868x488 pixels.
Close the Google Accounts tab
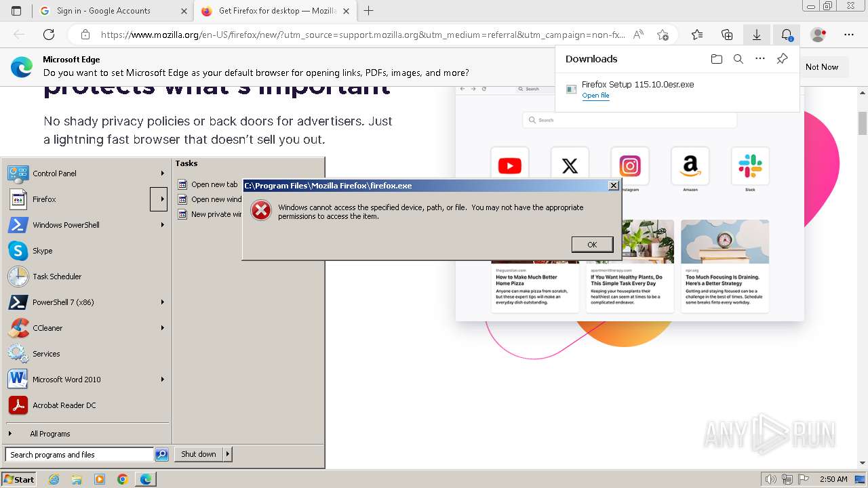(x=184, y=11)
